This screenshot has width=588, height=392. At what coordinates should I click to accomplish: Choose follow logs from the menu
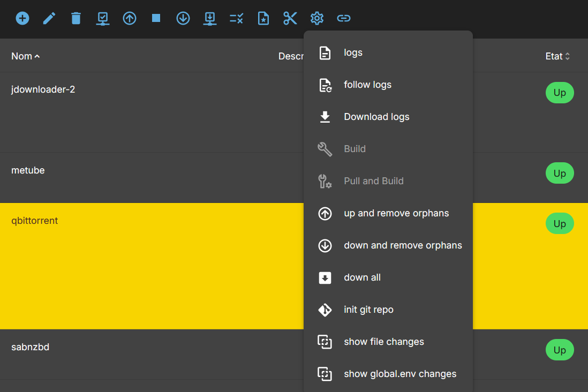point(388,85)
